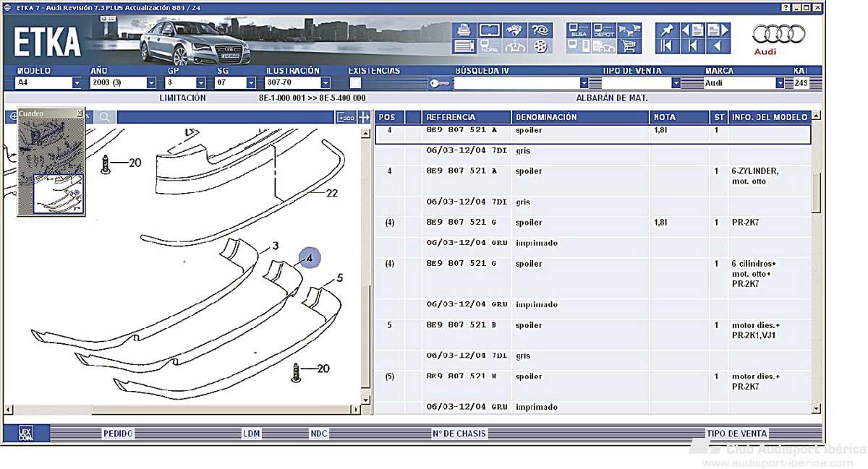Click parts list scrollbar down arrow
The image size is (868, 469).
click(x=817, y=408)
